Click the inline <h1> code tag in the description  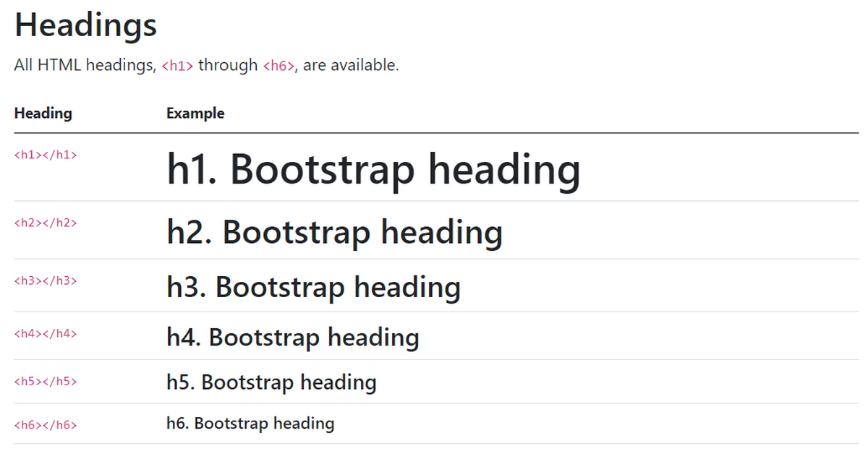(177, 66)
